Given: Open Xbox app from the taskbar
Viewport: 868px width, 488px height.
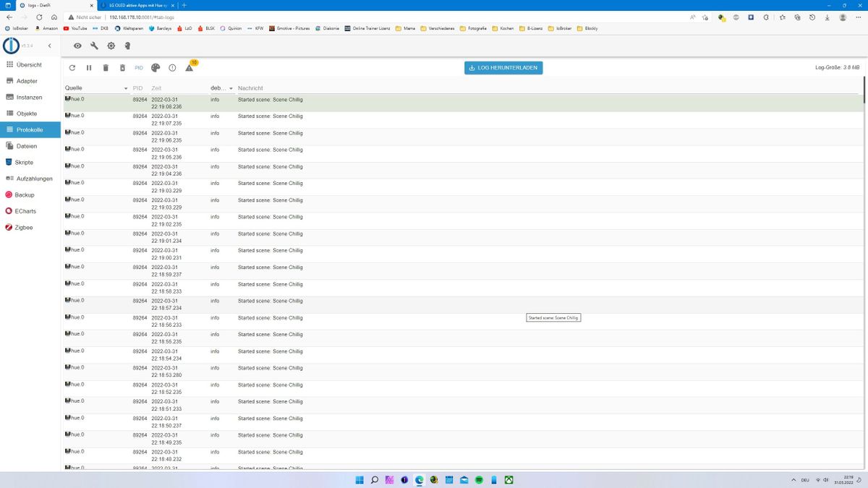Looking at the screenshot, I should [509, 479].
